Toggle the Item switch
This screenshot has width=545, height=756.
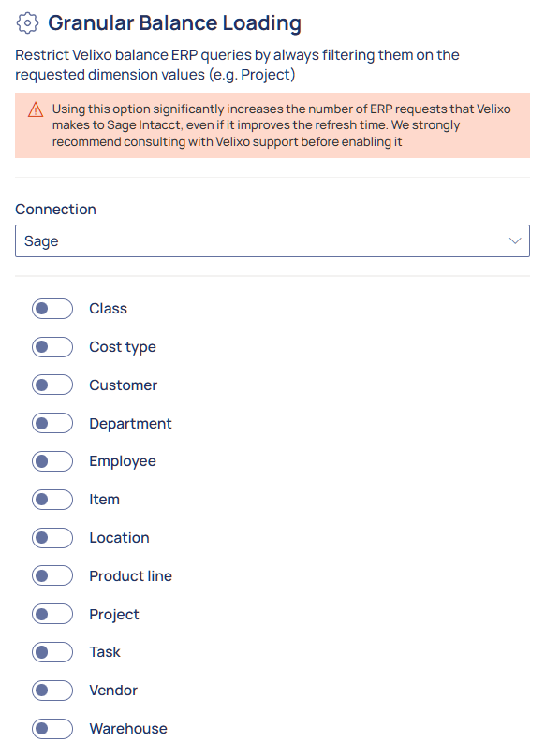[x=52, y=500]
